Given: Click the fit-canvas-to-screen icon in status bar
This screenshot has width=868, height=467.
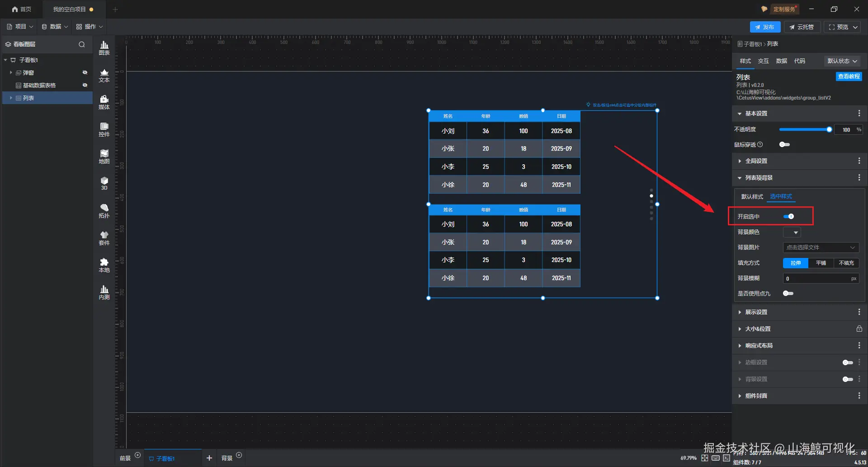Looking at the screenshot, I should point(705,458).
